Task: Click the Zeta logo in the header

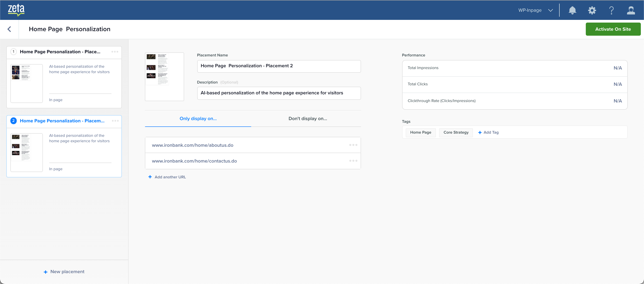Action: (x=16, y=10)
